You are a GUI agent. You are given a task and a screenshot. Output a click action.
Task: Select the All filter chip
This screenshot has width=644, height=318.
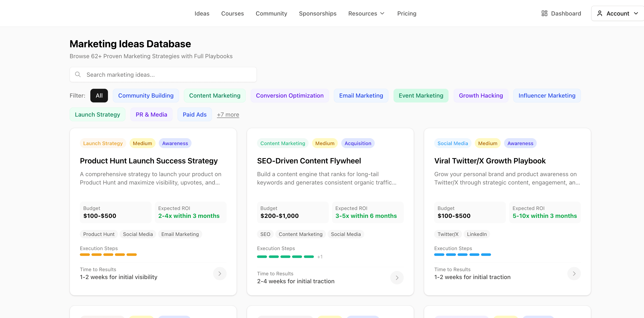99,95
